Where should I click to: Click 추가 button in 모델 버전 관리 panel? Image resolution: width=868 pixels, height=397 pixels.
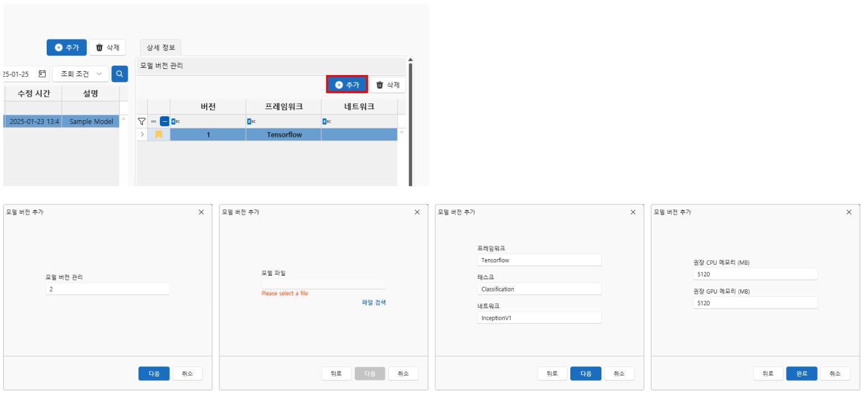click(347, 85)
